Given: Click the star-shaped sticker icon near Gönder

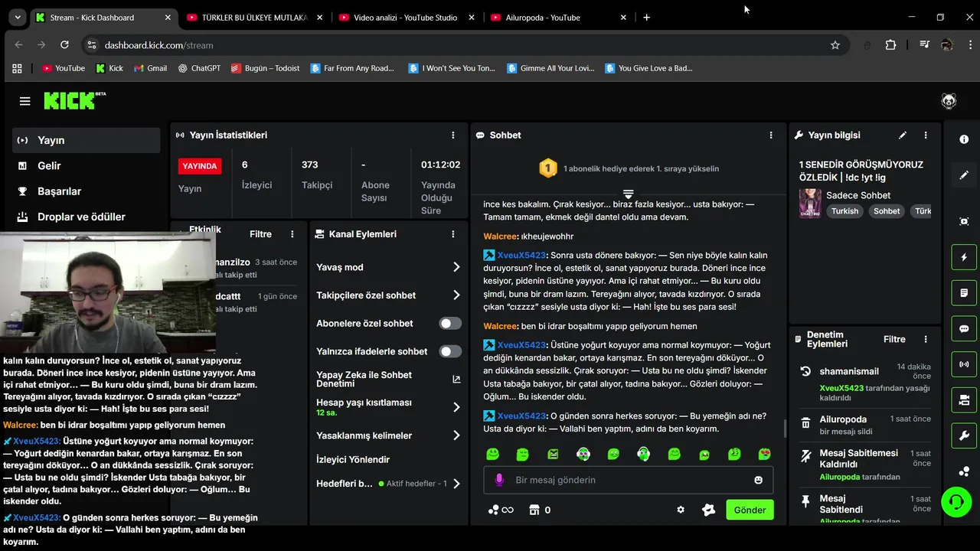Looking at the screenshot, I should [708, 510].
